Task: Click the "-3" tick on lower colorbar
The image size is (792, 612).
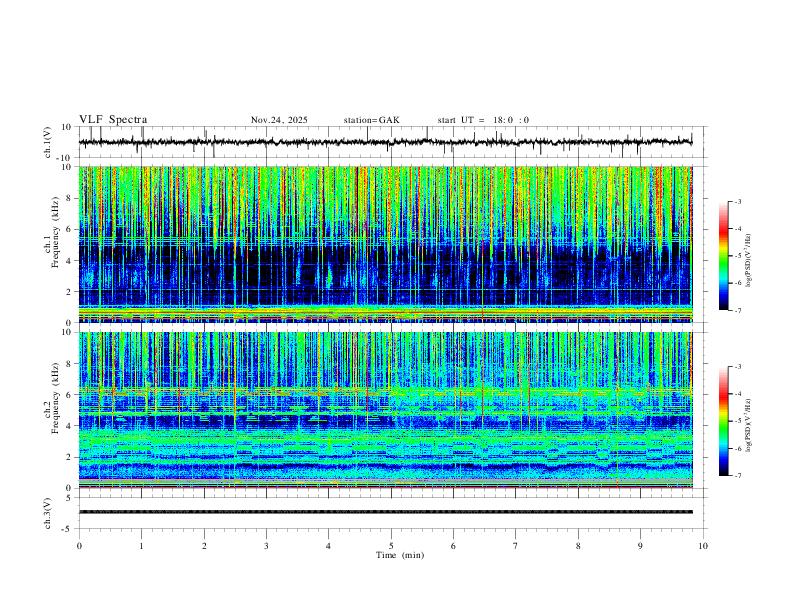Action: coord(738,367)
